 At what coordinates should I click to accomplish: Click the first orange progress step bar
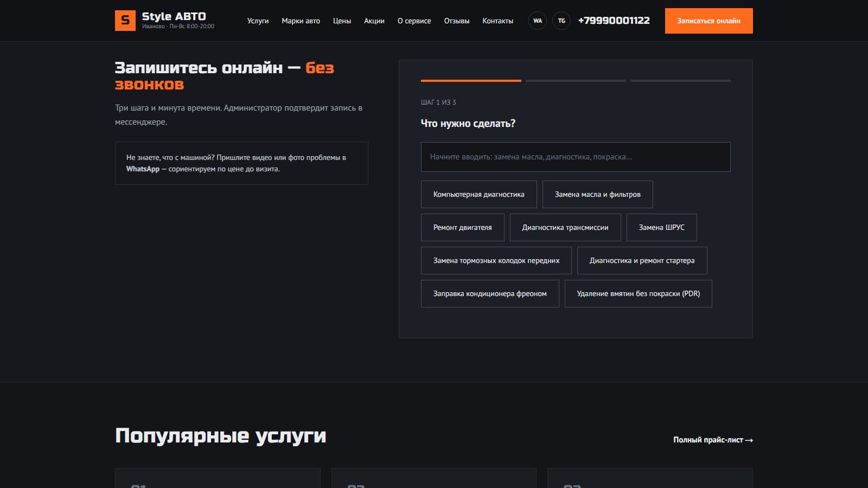[x=471, y=81]
